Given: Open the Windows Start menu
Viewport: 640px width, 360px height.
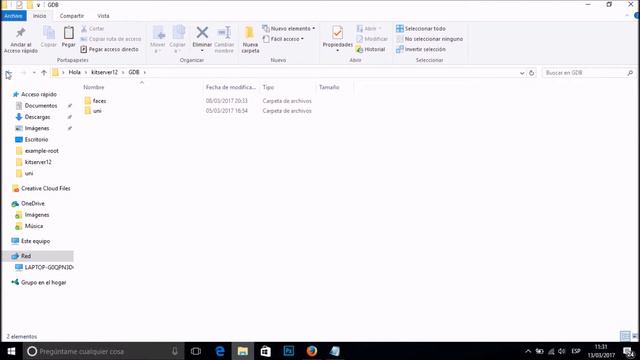Looking at the screenshot, I should 11,351.
